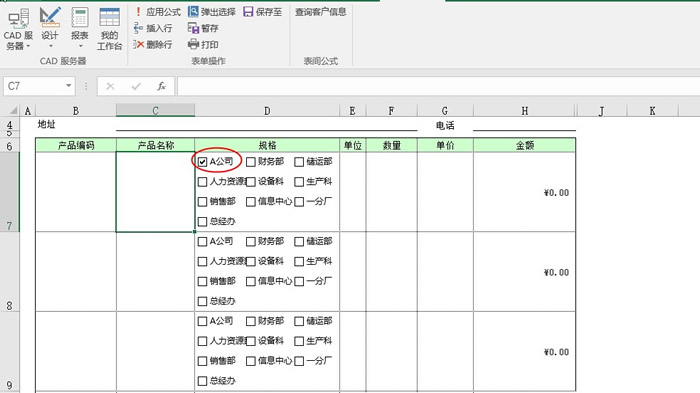Click the 打印 print icon
This screenshot has width=700, height=393.
point(193,44)
